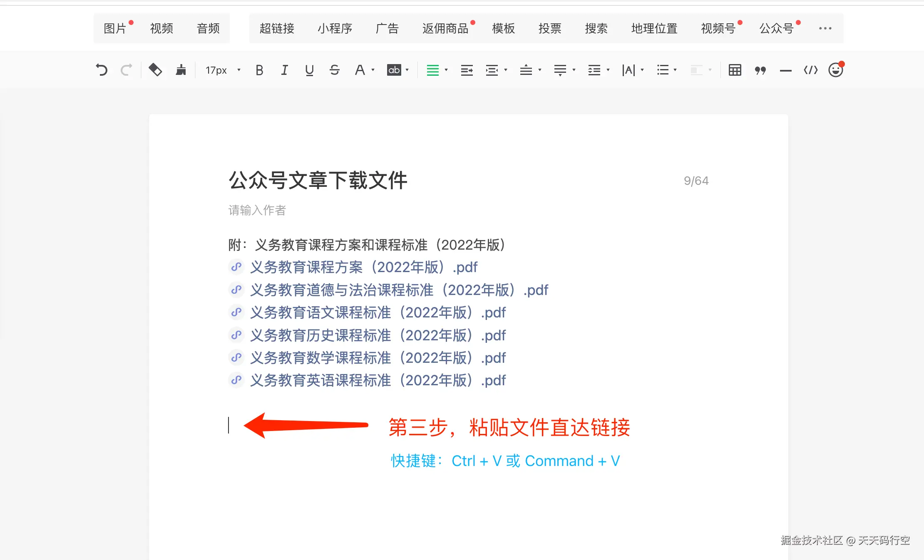Click the undo arrow icon
This screenshot has width=924, height=560.
click(102, 70)
